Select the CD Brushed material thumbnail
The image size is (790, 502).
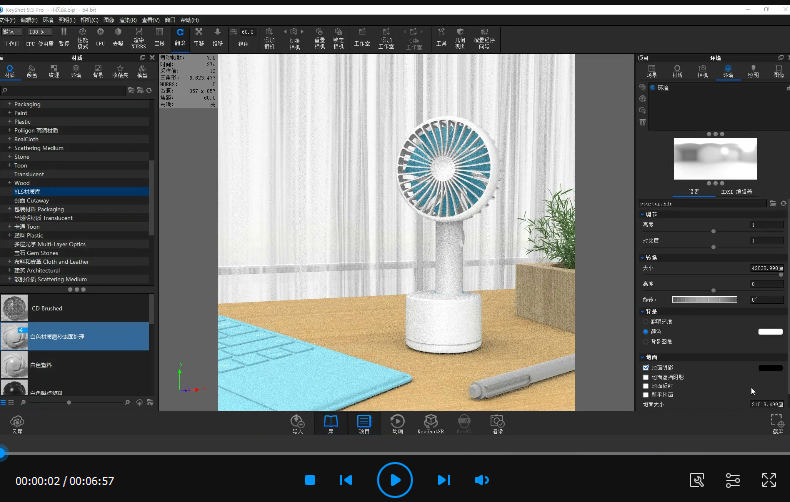(x=15, y=308)
